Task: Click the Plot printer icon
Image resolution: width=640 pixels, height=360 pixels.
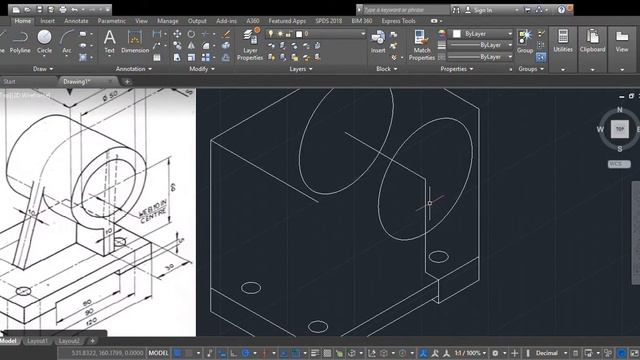Action: 63,9
